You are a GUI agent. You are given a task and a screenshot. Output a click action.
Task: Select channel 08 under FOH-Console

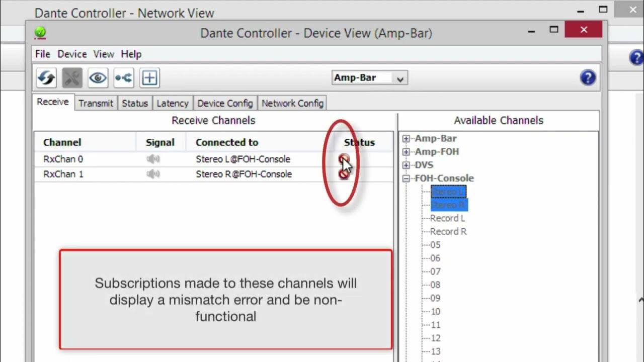pyautogui.click(x=435, y=285)
